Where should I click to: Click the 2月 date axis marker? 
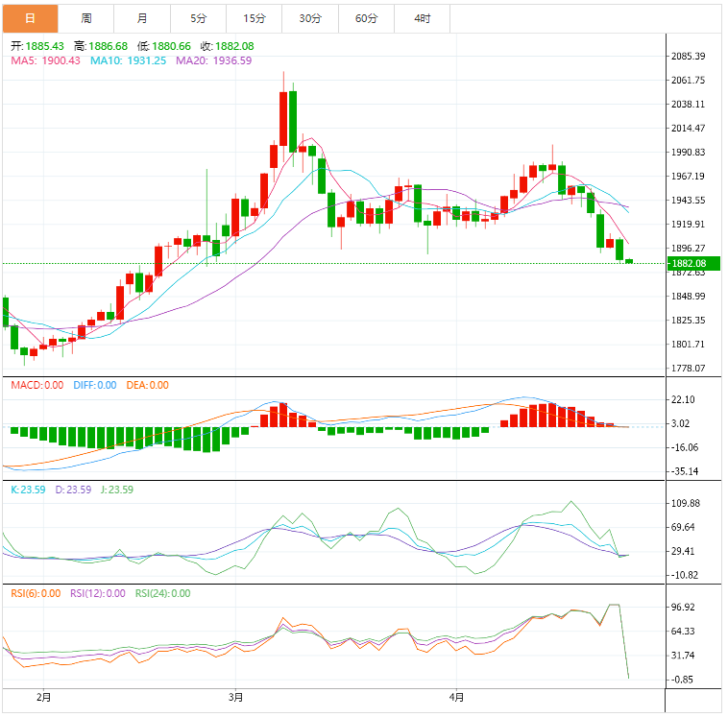pos(43,698)
